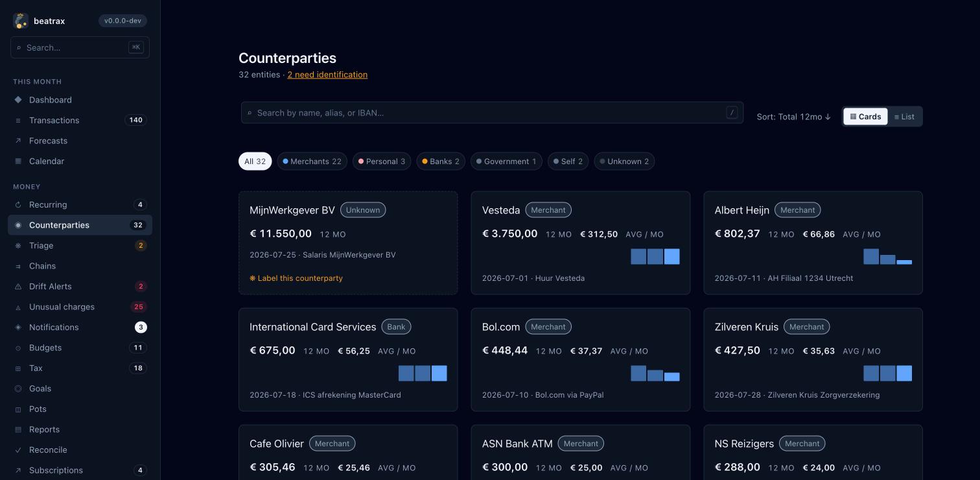
Task: Click the Drift Alerts warning icon
Action: (18, 287)
